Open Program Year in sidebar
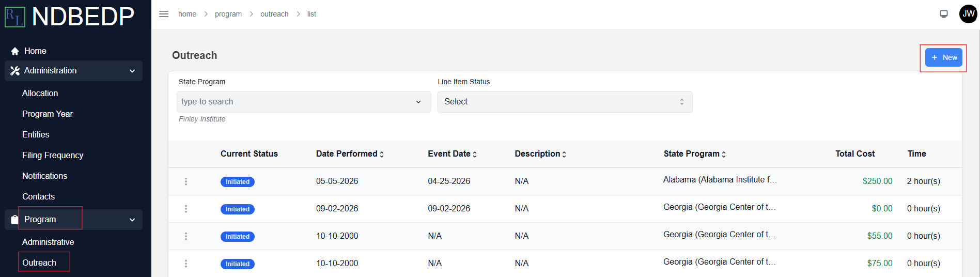This screenshot has height=277, width=980. [48, 114]
